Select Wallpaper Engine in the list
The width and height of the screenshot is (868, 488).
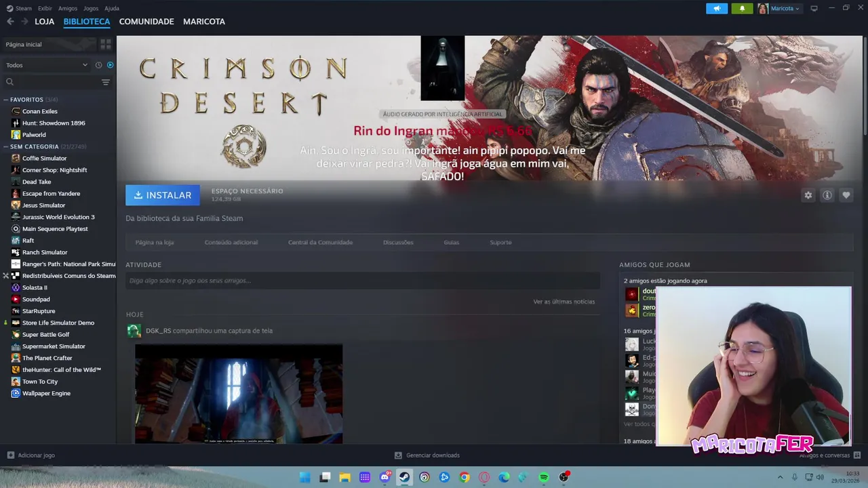coord(46,393)
